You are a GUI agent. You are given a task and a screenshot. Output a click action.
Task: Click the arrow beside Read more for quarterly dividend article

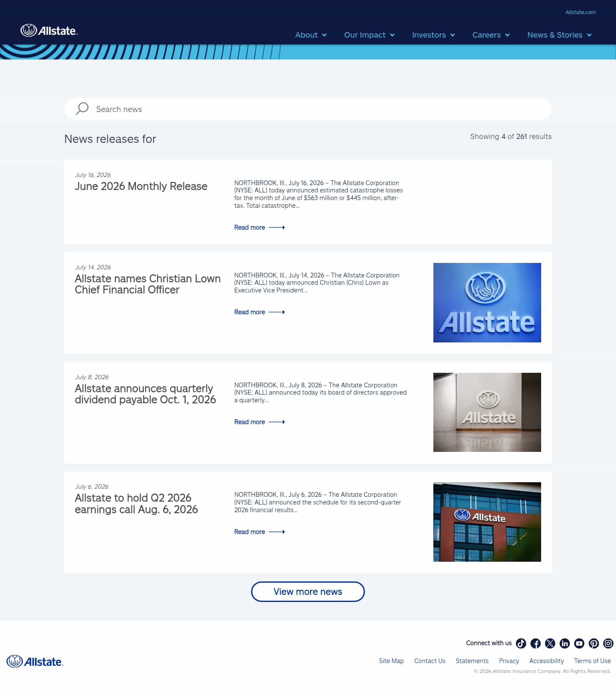(x=277, y=422)
